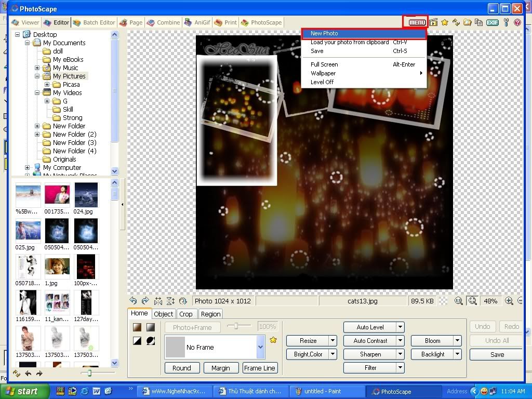Apply the grayscale icon
The height and width of the screenshot is (399, 532).
(x=150, y=327)
